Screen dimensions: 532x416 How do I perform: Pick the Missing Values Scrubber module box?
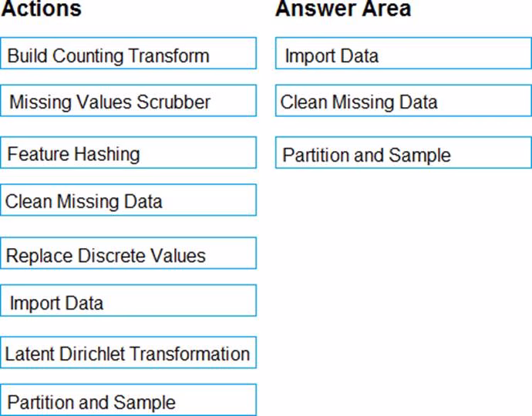(129, 102)
